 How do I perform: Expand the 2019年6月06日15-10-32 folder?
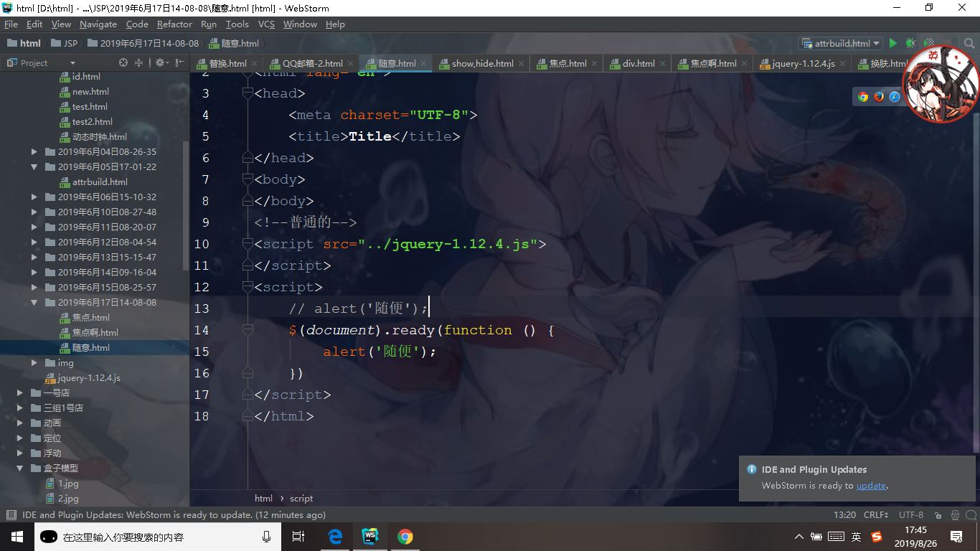pyautogui.click(x=34, y=197)
